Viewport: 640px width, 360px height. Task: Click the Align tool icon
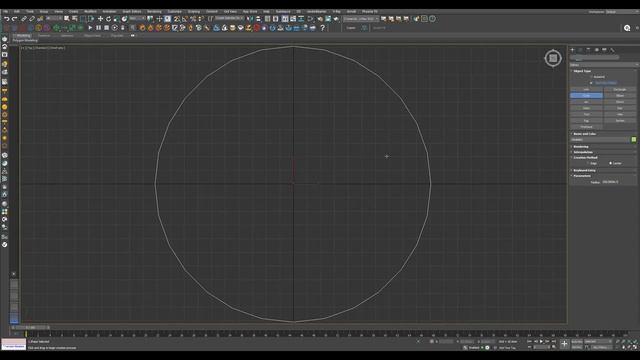tap(258, 18)
